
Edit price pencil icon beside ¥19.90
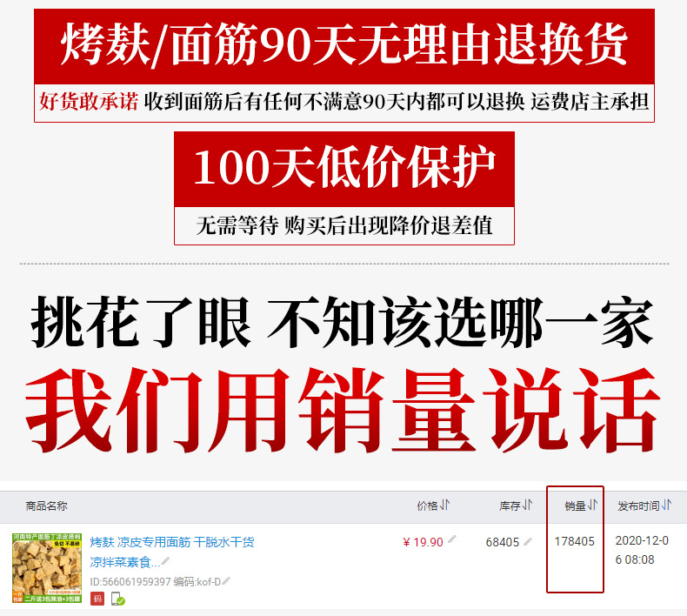tap(452, 539)
